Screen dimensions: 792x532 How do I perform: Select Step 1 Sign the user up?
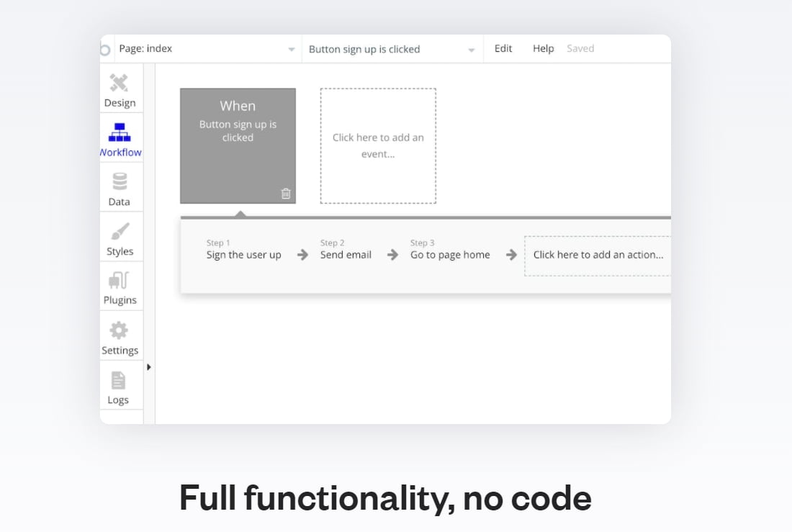coord(244,250)
